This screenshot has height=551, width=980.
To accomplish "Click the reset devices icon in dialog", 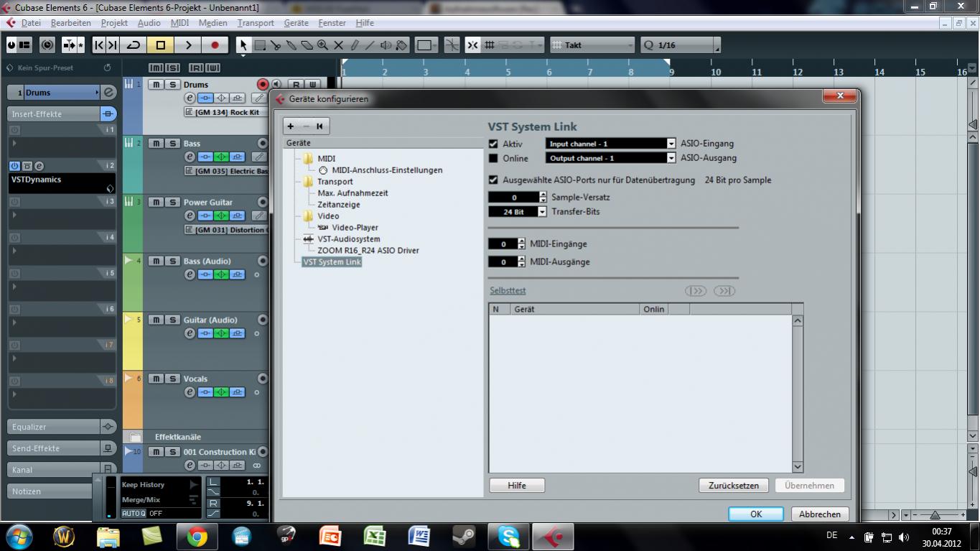I will click(x=319, y=126).
